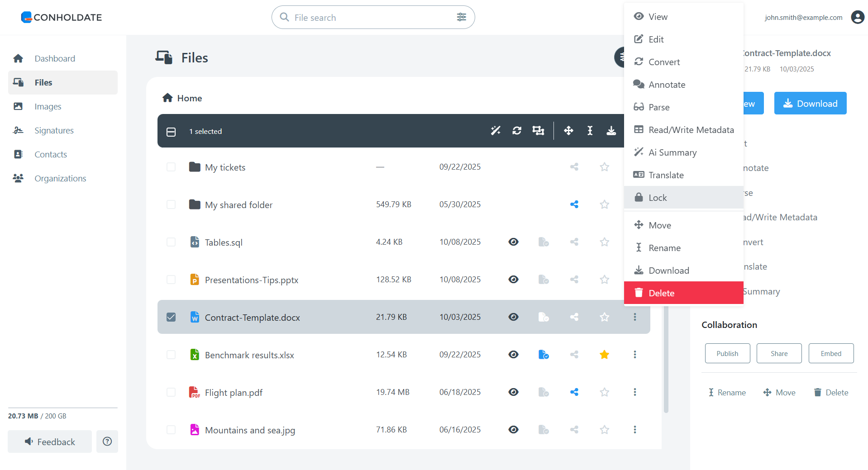
Task: Open the kebab menu for Mountains and sea.jpg
Action: [634, 430]
